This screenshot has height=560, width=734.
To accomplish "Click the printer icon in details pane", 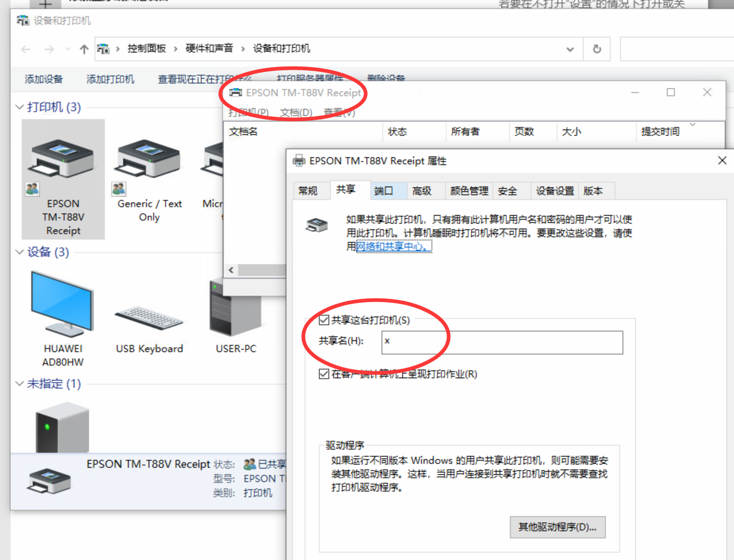I will pyautogui.click(x=50, y=481).
